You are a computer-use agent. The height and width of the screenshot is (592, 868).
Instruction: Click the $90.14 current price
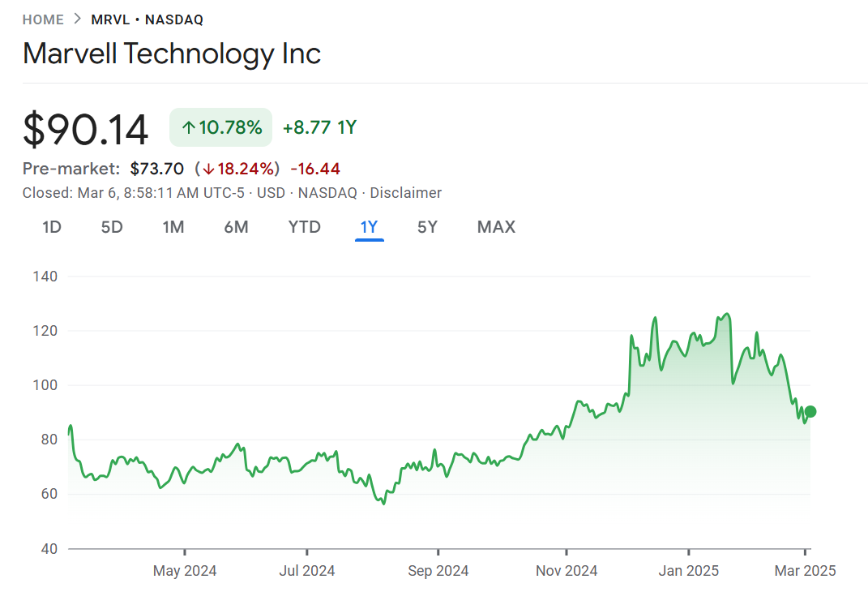pos(86,130)
